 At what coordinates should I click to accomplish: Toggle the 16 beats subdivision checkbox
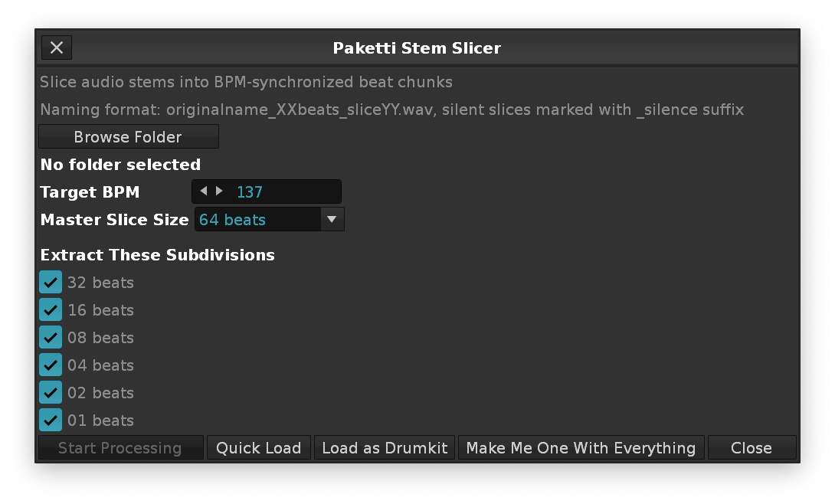click(x=51, y=310)
